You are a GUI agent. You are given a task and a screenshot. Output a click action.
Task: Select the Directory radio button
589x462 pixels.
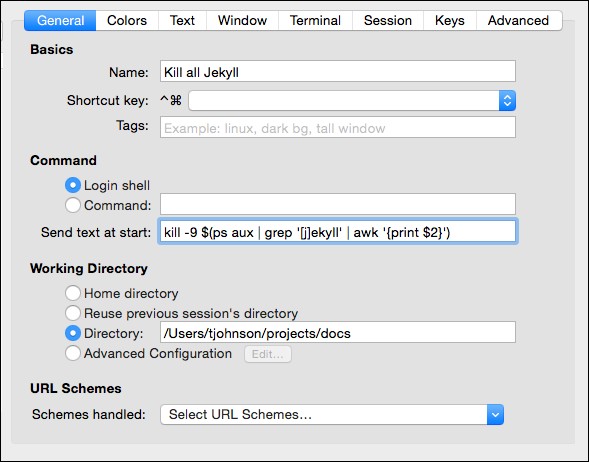tap(72, 333)
